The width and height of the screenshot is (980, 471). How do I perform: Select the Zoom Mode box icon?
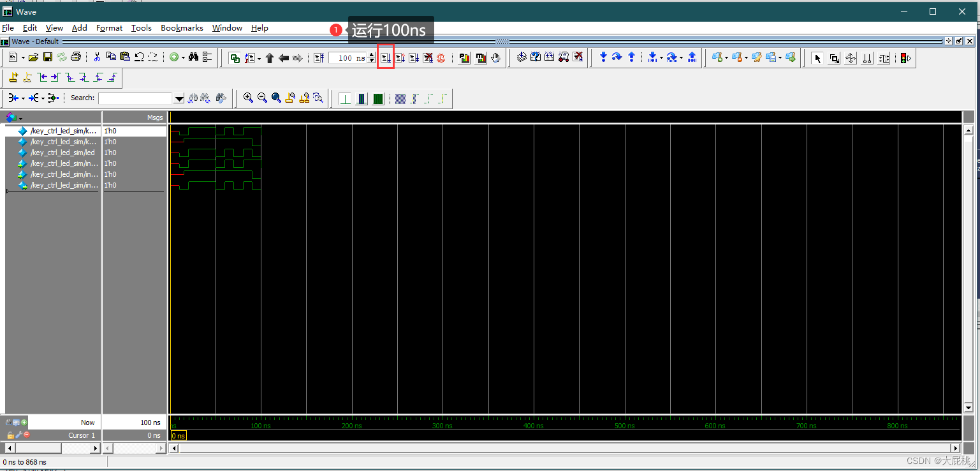coord(834,58)
